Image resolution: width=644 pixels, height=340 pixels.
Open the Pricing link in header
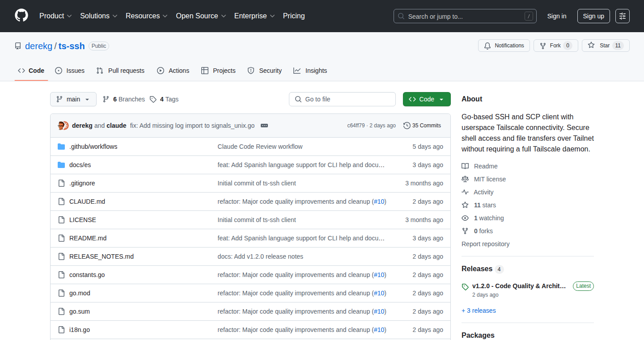click(x=294, y=16)
